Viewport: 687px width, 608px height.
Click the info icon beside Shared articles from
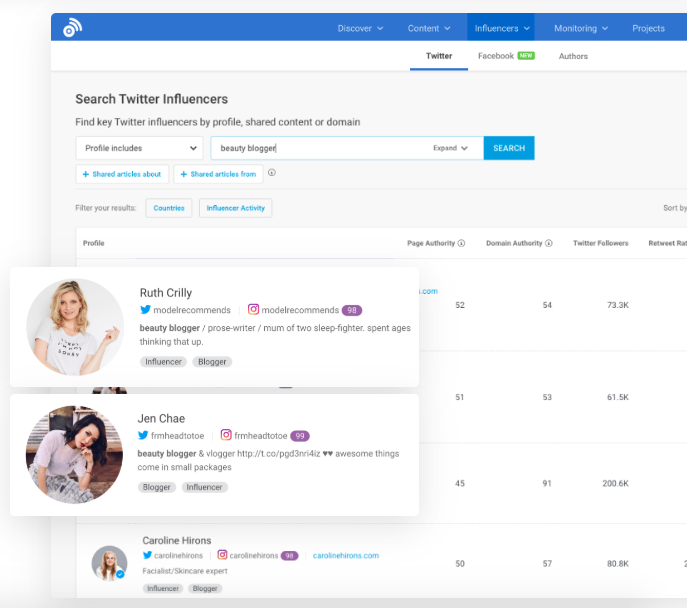coord(272,173)
